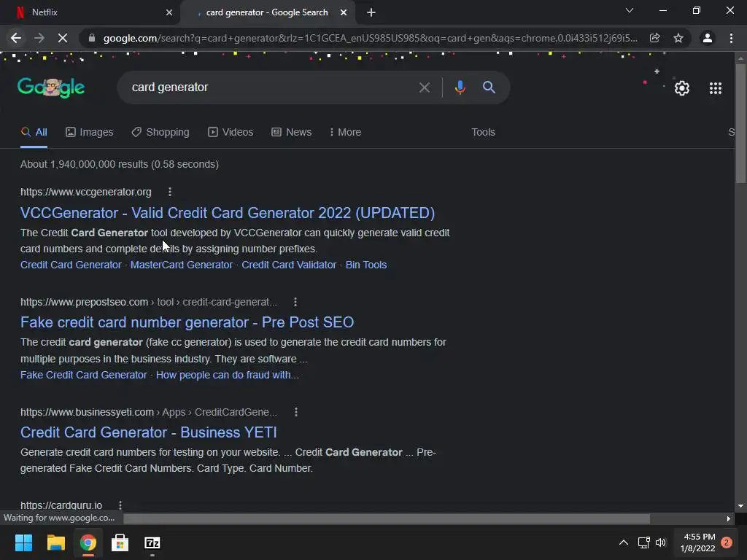Open VCCGenerator Valid Credit Card Generator result

click(228, 213)
